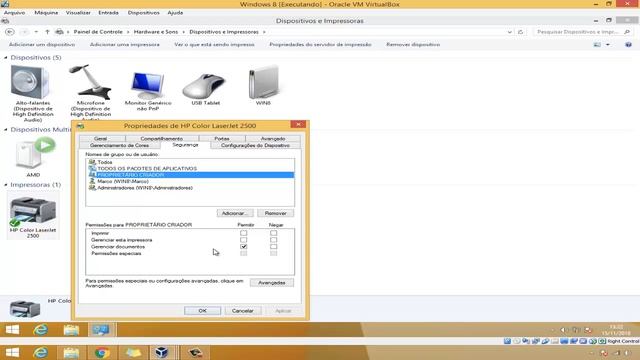Click the guest volume speaker tray icon

[x=564, y=330]
